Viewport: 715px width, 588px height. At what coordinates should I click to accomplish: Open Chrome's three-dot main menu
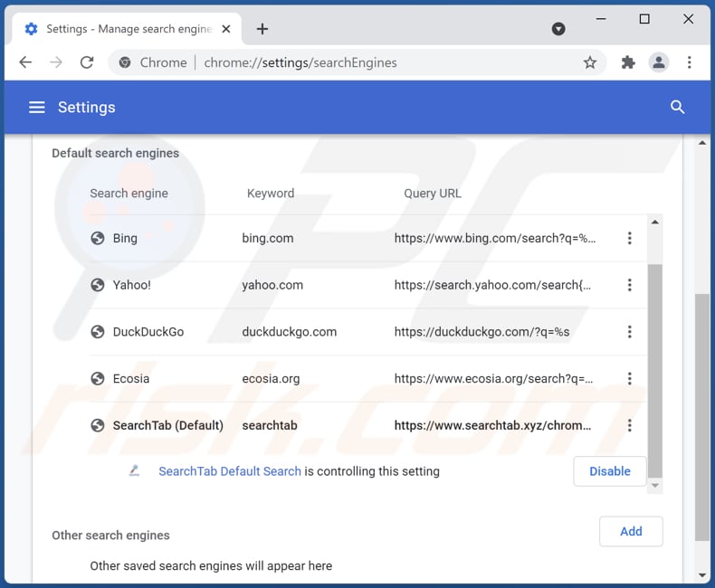690,62
